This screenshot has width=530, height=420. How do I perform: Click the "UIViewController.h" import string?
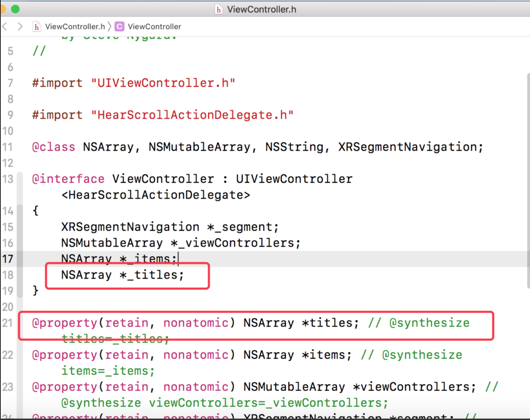(163, 83)
